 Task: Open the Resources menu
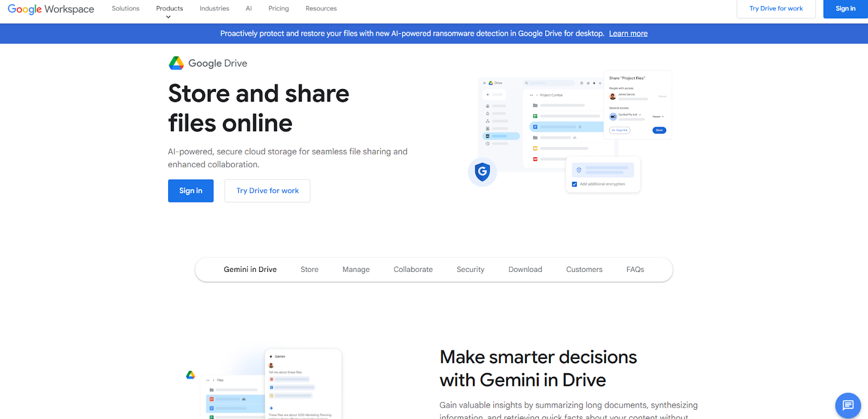[x=321, y=9]
